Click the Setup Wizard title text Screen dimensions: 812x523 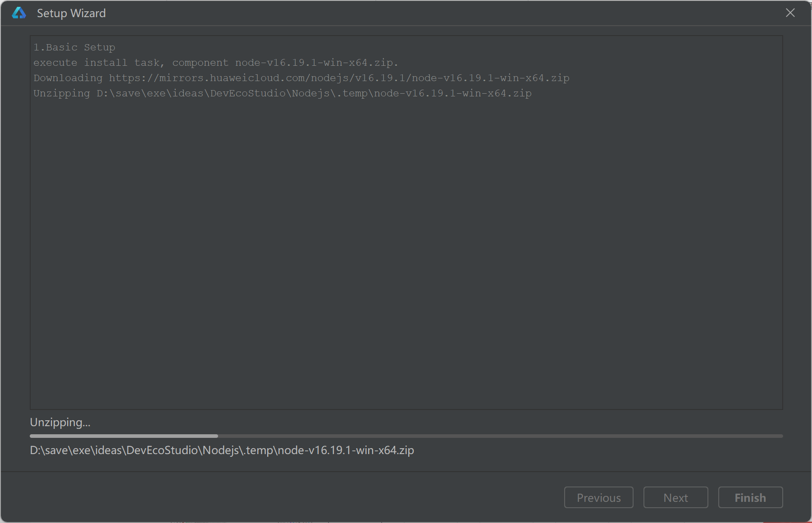tap(71, 13)
